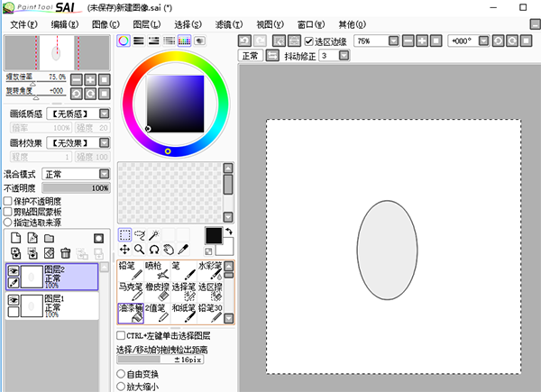This screenshot has width=541, height=392.
Task: Choose the 喷枪 airbrush tool
Action: pyautogui.click(x=159, y=271)
